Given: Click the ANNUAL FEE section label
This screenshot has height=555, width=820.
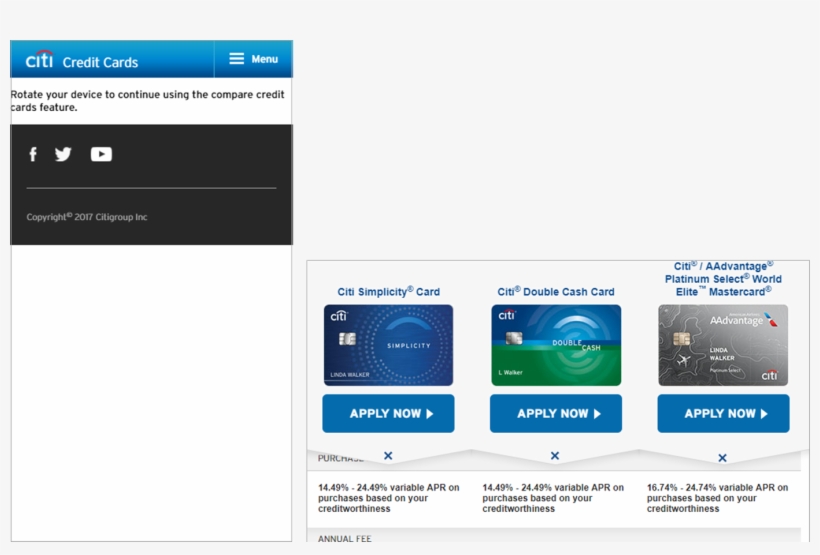Looking at the screenshot, I should pyautogui.click(x=345, y=539).
